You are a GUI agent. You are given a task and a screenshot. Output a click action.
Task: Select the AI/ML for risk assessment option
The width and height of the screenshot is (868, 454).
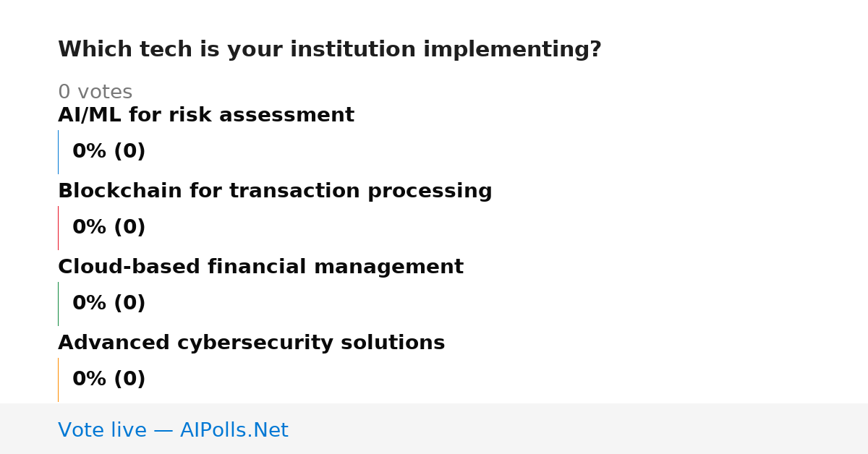tap(206, 116)
